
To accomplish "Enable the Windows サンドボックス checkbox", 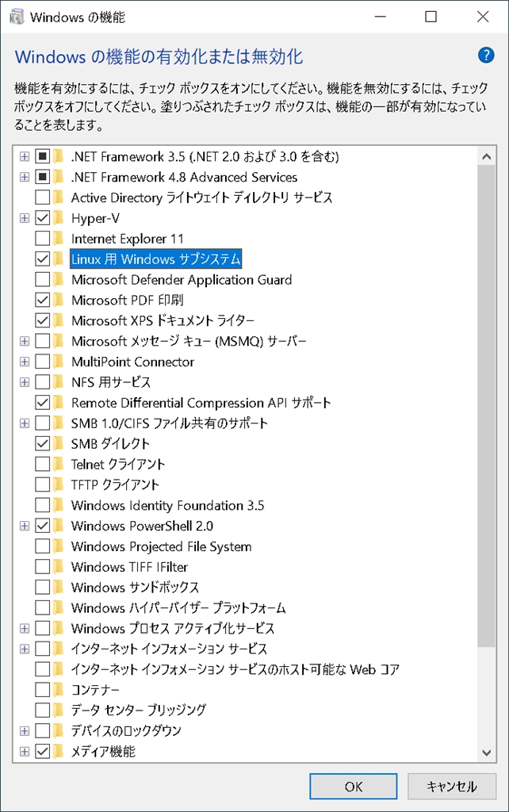I will tap(43, 588).
